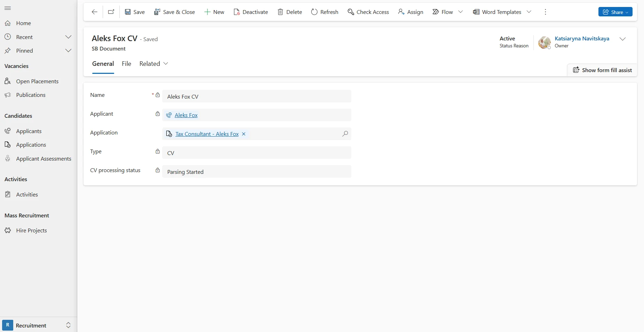Expand the Recent section in sidebar

point(68,37)
